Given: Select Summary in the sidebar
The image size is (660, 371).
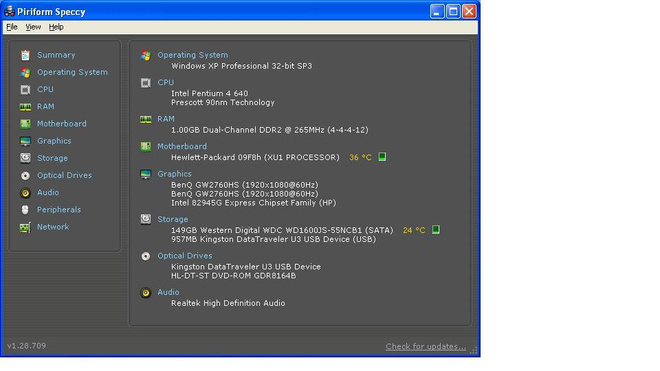Looking at the screenshot, I should pyautogui.click(x=56, y=55).
